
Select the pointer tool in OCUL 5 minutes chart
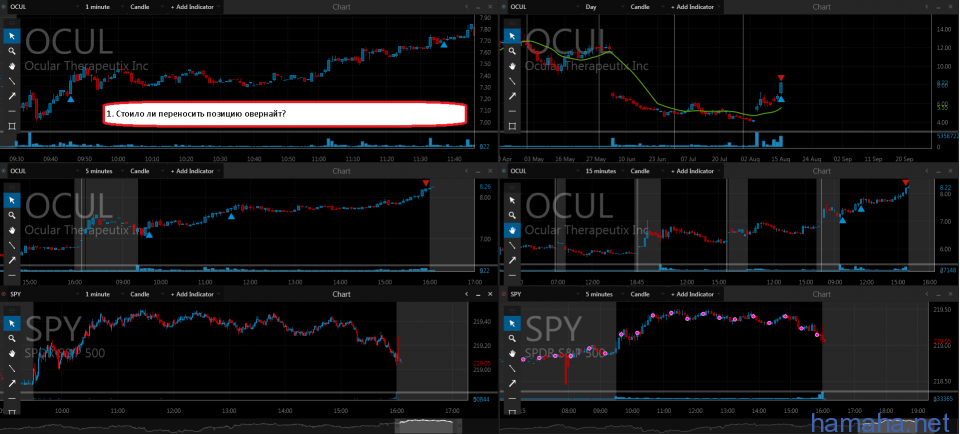[x=12, y=200]
